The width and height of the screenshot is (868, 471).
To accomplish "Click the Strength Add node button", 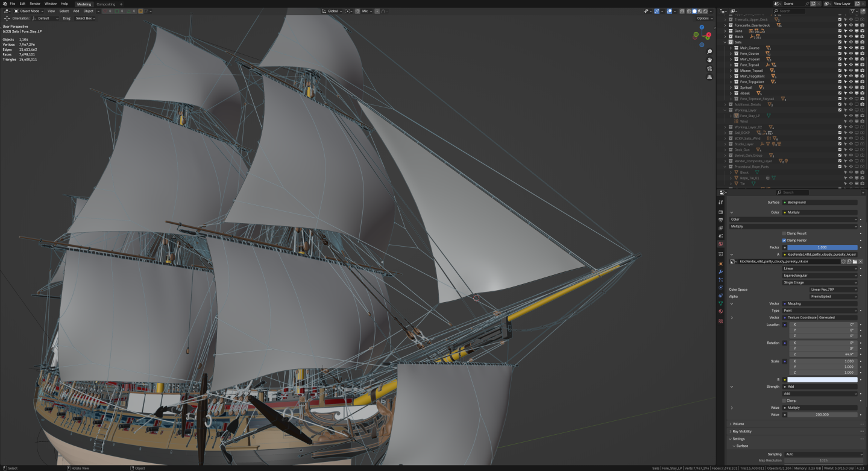I will pos(820,387).
